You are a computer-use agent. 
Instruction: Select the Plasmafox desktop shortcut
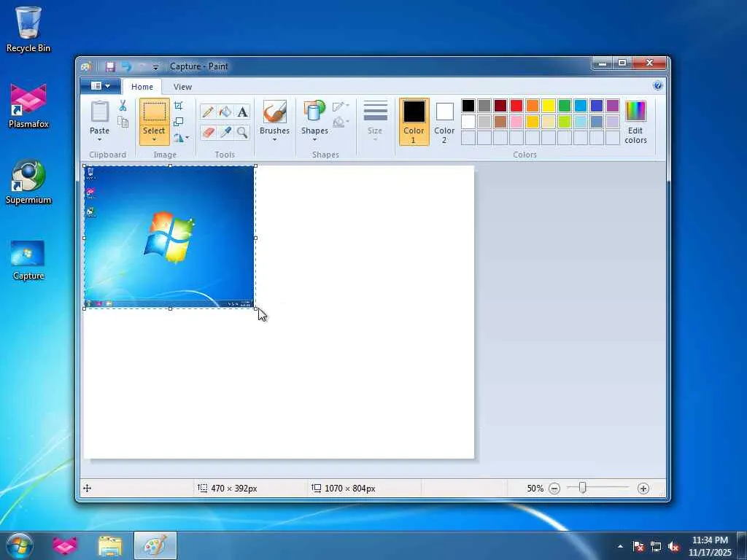click(28, 106)
